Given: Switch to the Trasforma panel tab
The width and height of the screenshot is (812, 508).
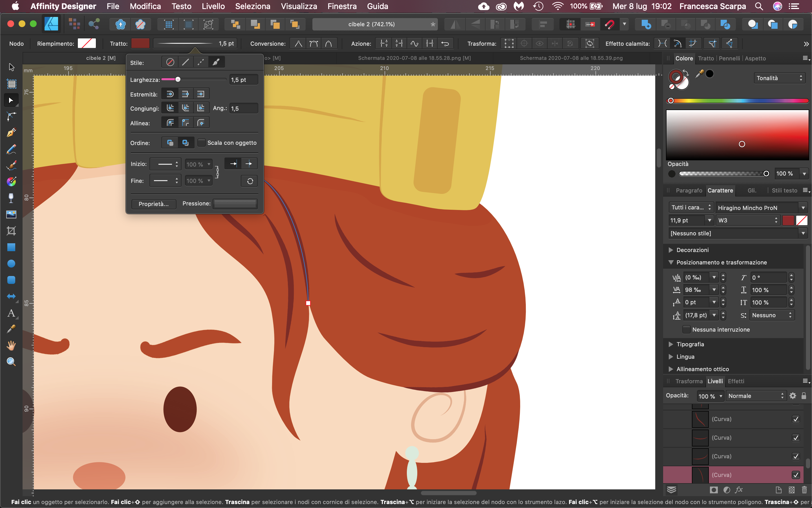Looking at the screenshot, I should [689, 381].
